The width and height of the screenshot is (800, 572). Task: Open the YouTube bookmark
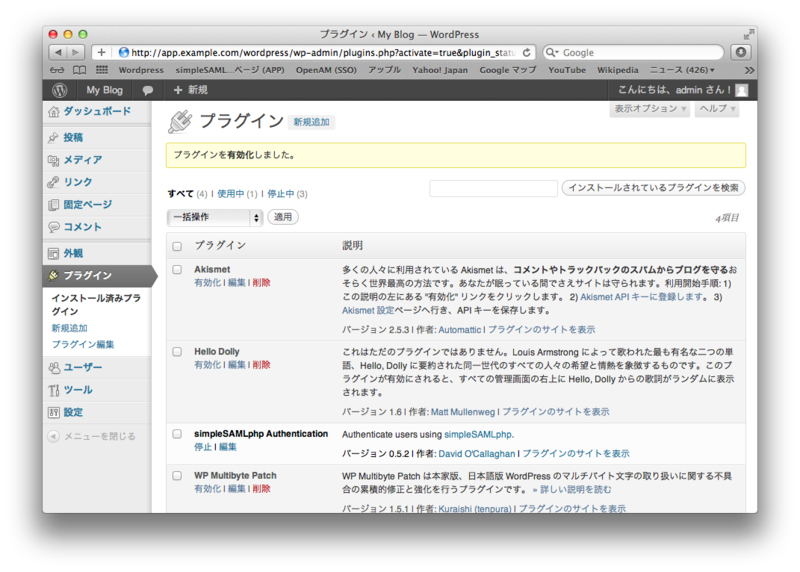tap(567, 70)
